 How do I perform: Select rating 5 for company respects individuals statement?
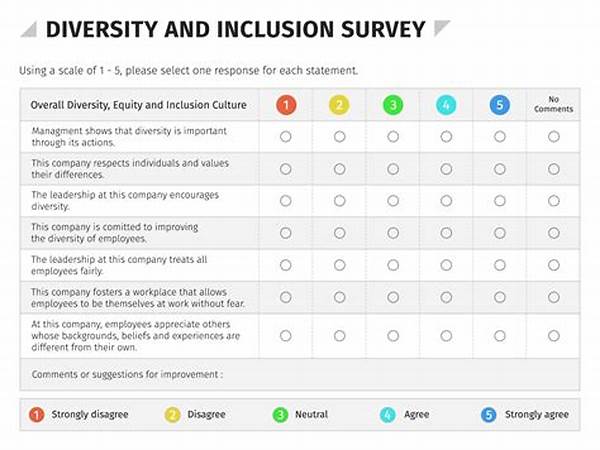pyautogui.click(x=499, y=168)
